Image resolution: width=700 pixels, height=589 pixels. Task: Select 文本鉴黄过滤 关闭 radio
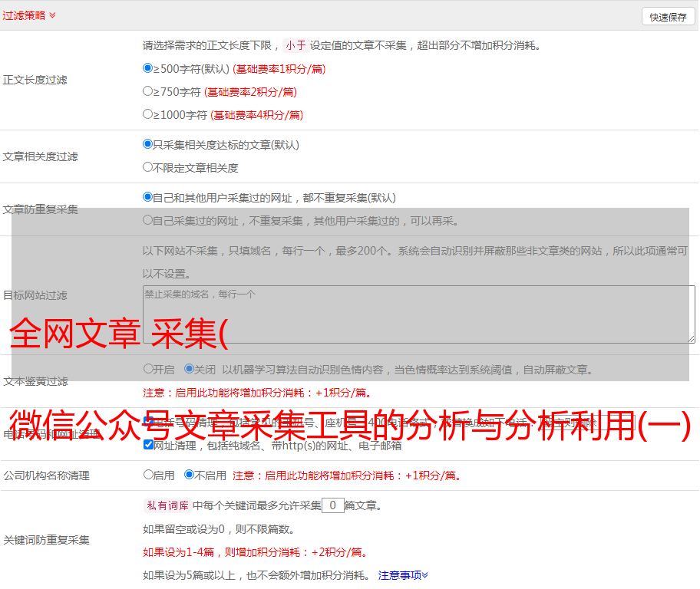[x=190, y=369]
